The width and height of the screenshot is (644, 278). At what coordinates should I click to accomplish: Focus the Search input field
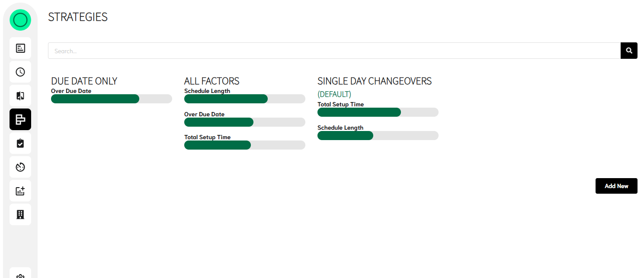point(334,51)
